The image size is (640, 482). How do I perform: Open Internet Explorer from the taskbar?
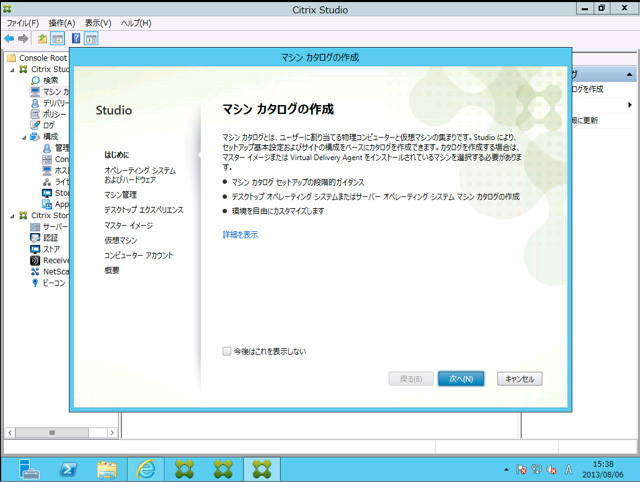coord(146,469)
